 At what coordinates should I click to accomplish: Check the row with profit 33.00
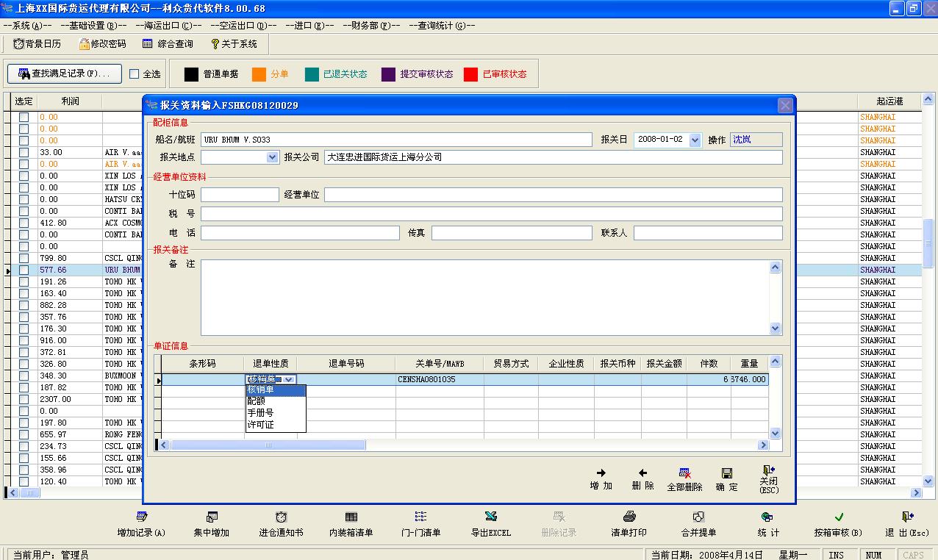(24, 152)
